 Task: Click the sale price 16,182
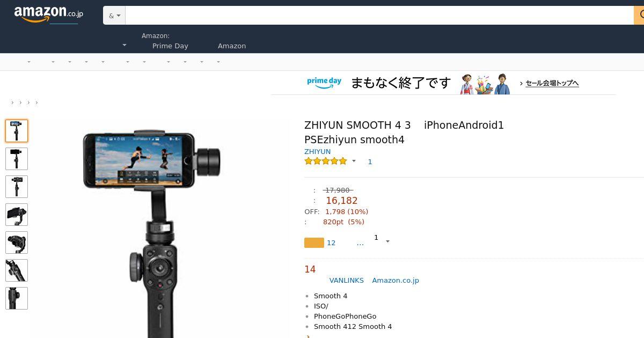pyautogui.click(x=341, y=201)
